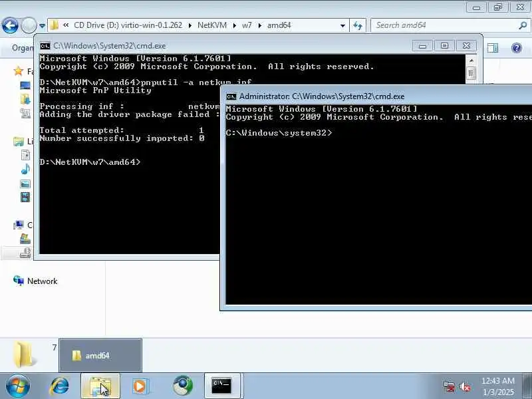Click the Explorer Back navigation button
The image size is (532, 399).
[10, 25]
